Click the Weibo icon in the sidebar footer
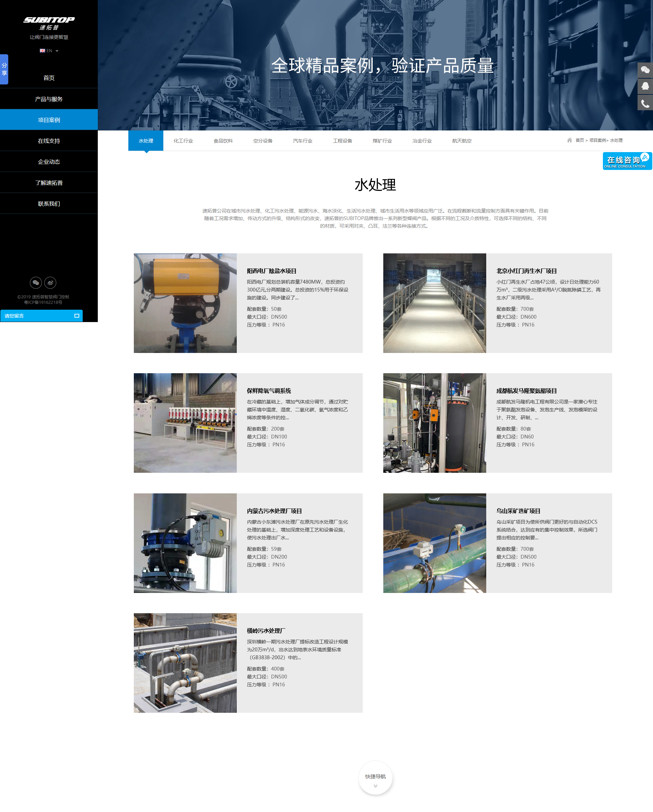 pos(50,283)
